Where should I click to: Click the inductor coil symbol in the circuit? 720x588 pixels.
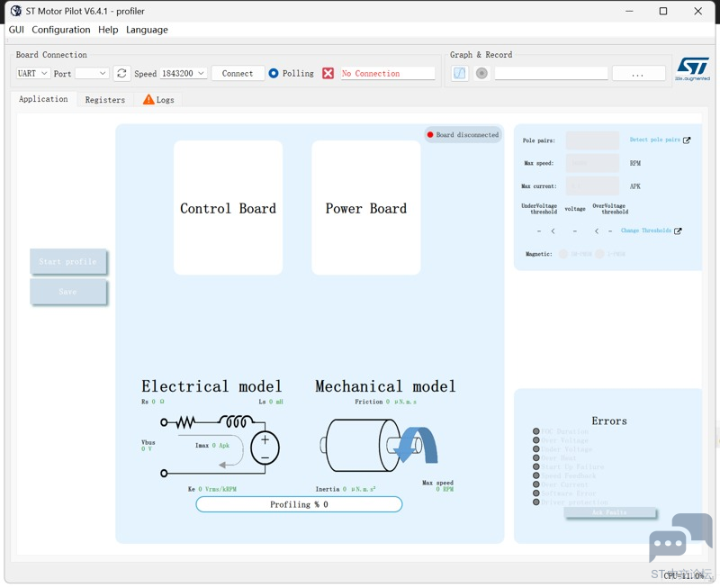[x=236, y=421]
